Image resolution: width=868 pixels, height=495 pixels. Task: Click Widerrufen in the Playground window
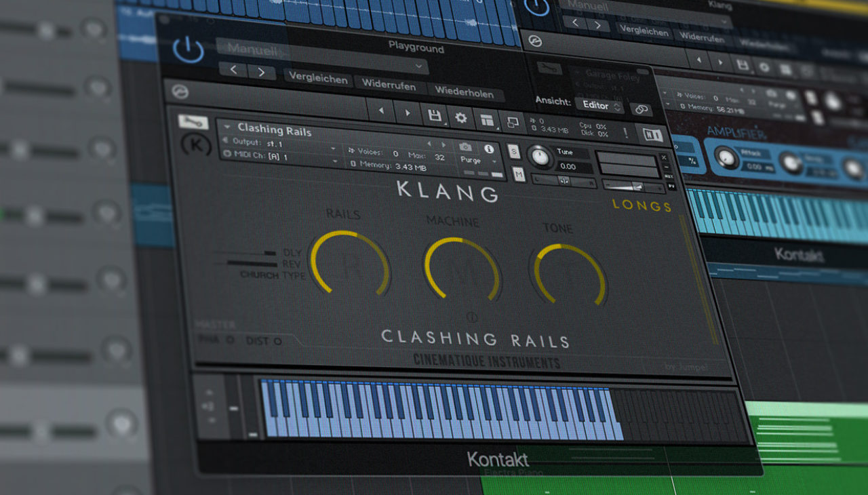pos(389,85)
